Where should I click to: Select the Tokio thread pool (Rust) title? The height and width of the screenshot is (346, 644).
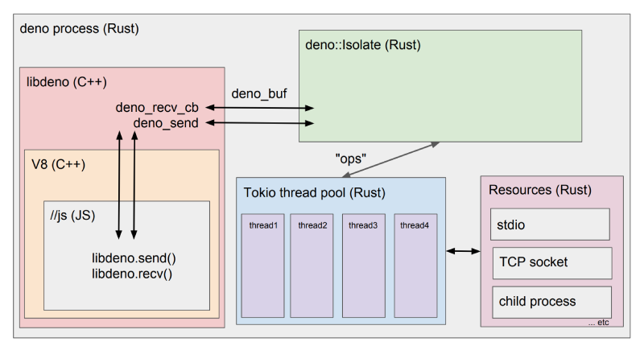(x=315, y=192)
